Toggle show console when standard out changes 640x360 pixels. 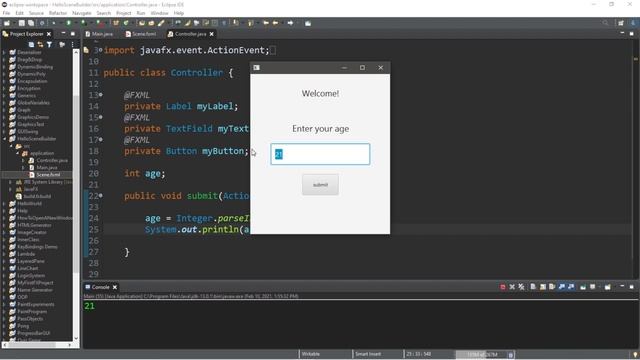tap(562, 287)
